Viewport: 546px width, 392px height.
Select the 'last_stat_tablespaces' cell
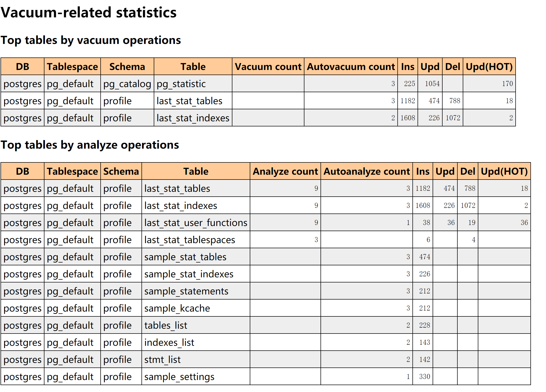click(196, 240)
